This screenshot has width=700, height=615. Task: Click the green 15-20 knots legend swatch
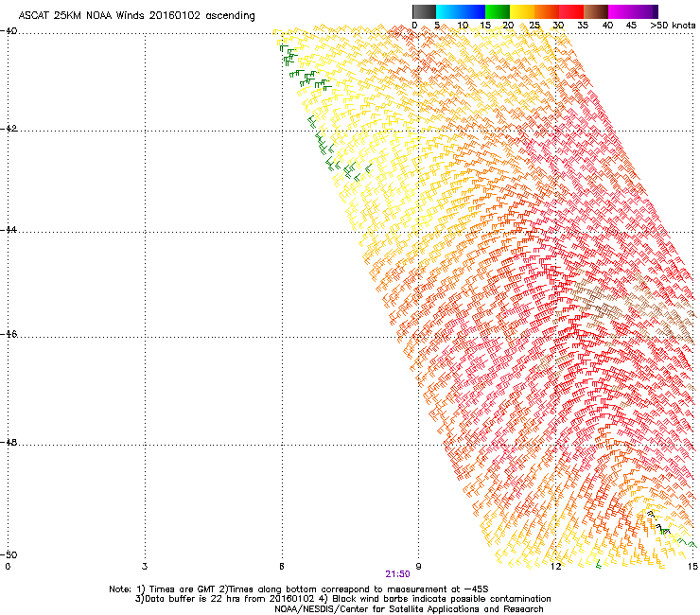click(498, 11)
